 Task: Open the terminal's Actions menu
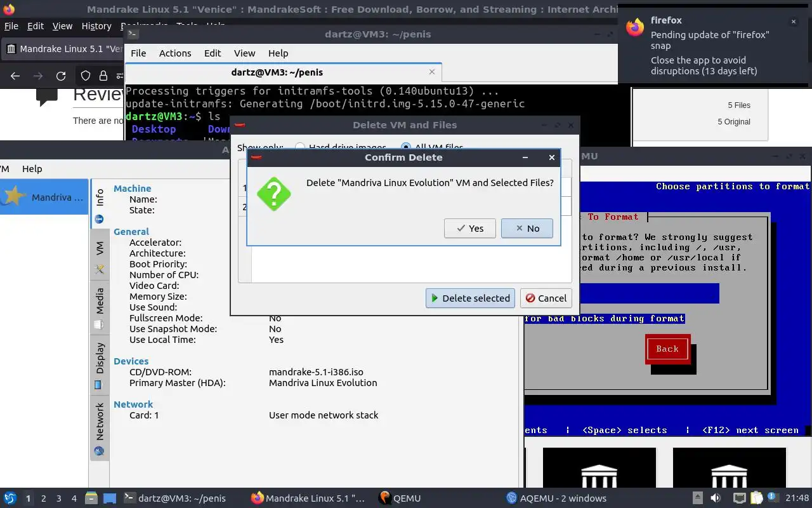[175, 53]
